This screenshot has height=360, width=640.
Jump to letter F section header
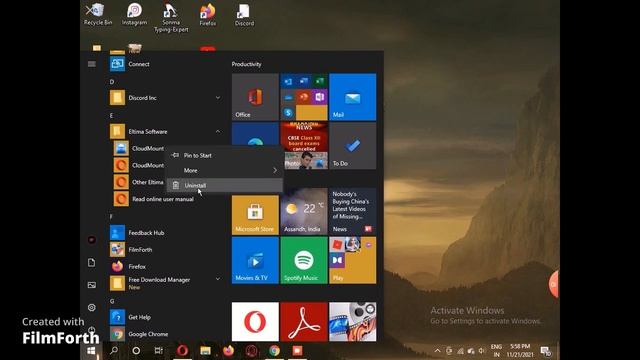pyautogui.click(x=111, y=217)
